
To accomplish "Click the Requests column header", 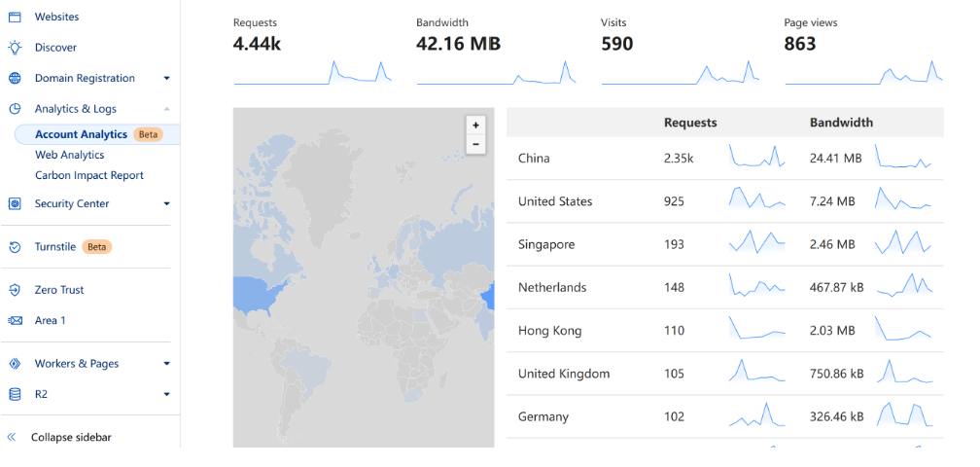I will [690, 123].
